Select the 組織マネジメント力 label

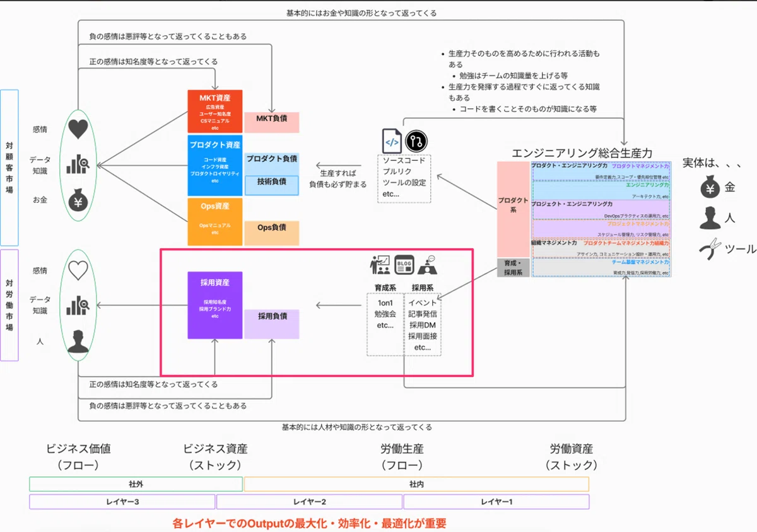click(554, 242)
